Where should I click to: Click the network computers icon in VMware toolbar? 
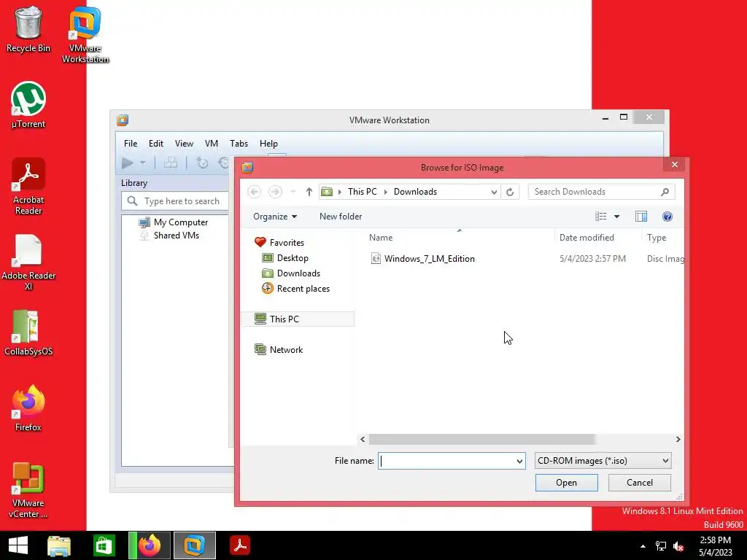[x=170, y=163]
